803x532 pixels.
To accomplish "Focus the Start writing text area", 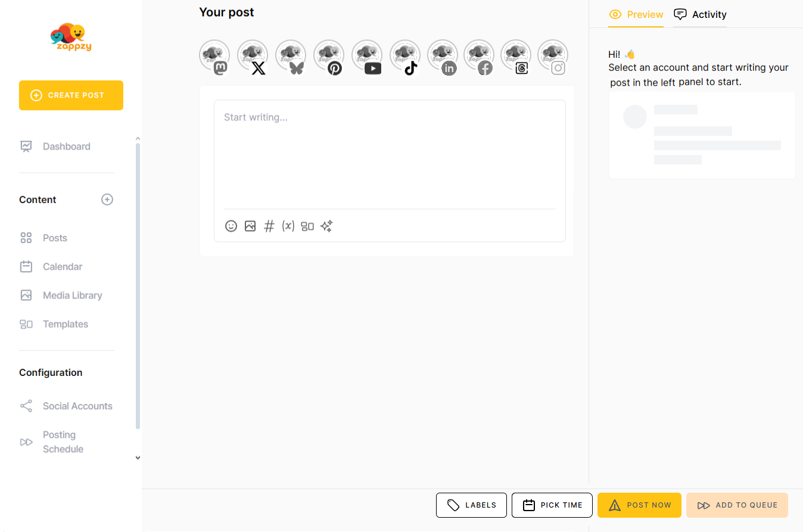I will point(390,155).
